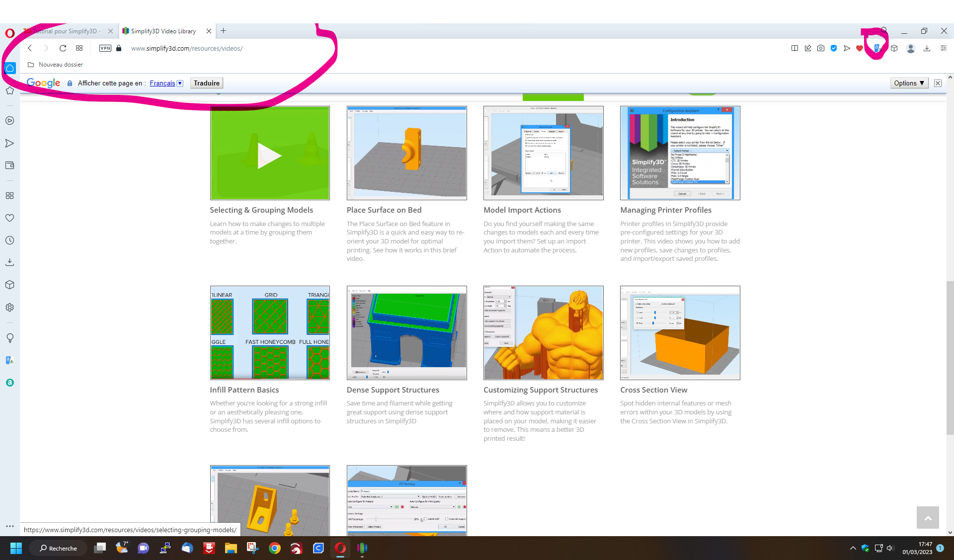Viewport: 954px width, 560px height.
Task: Click the Traduire button
Action: (x=207, y=83)
